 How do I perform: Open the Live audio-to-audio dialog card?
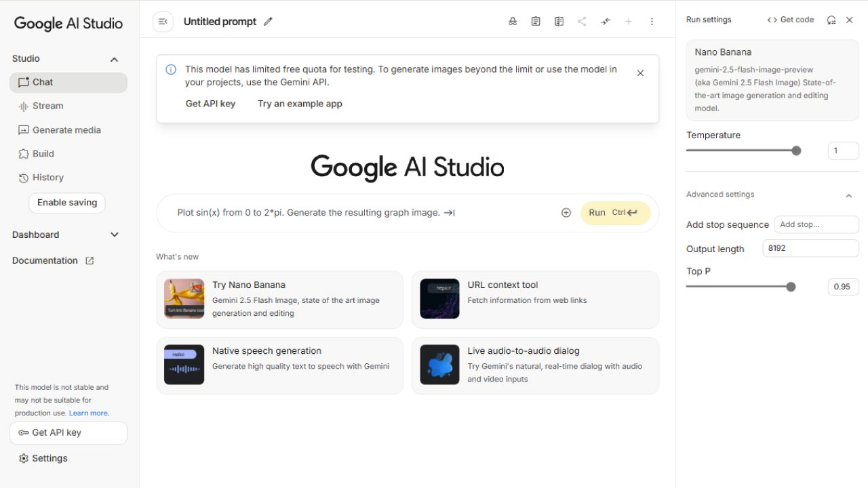tap(536, 365)
